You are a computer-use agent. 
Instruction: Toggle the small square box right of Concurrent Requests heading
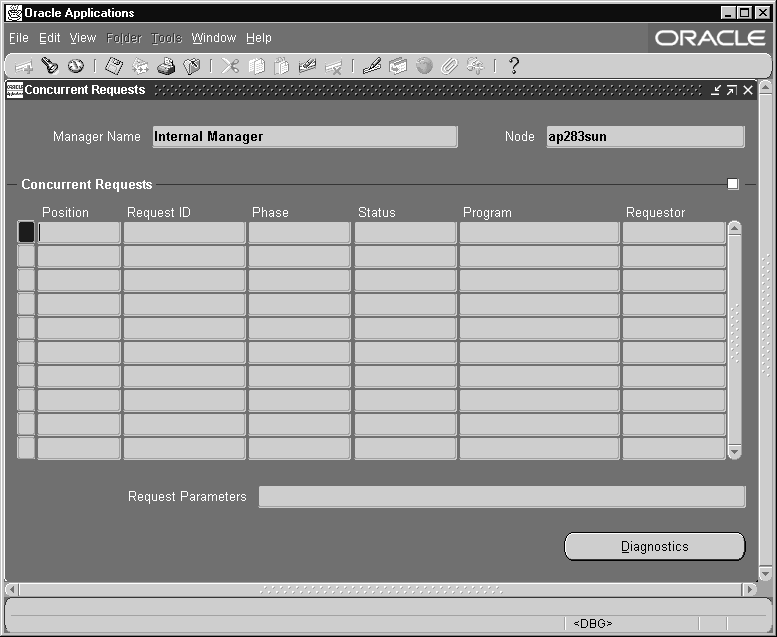[733, 184]
